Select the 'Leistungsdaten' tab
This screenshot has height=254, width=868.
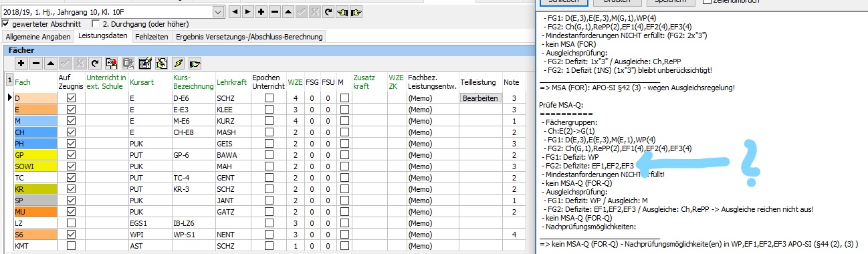103,35
